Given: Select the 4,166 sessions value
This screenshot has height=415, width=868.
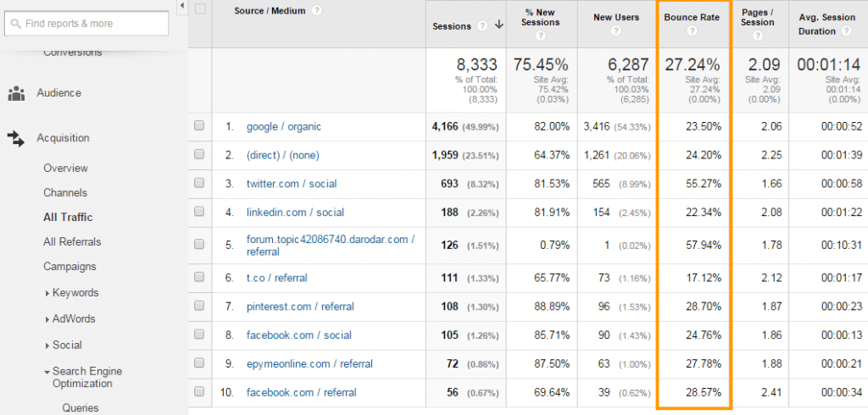Looking at the screenshot, I should pyautogui.click(x=445, y=127).
